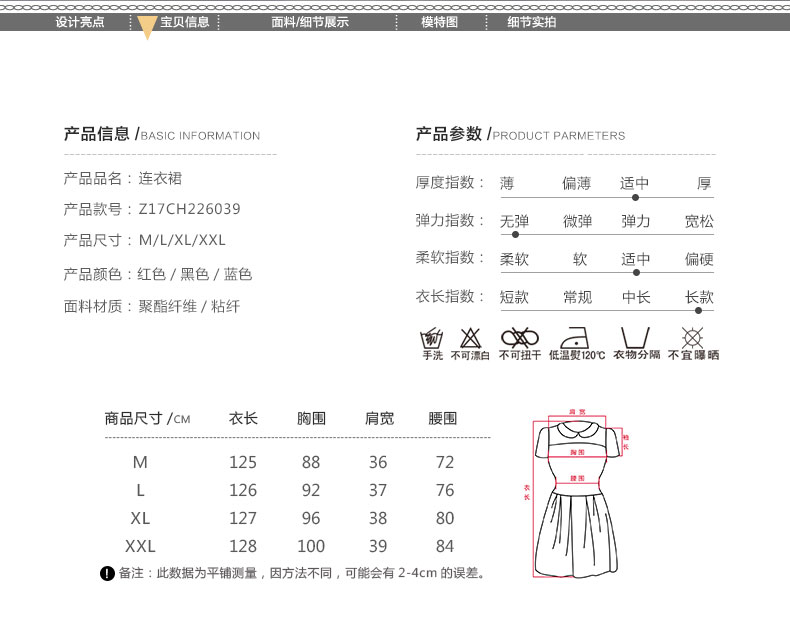
Task: Click the low-temperature iron 120°C icon
Action: 577,337
